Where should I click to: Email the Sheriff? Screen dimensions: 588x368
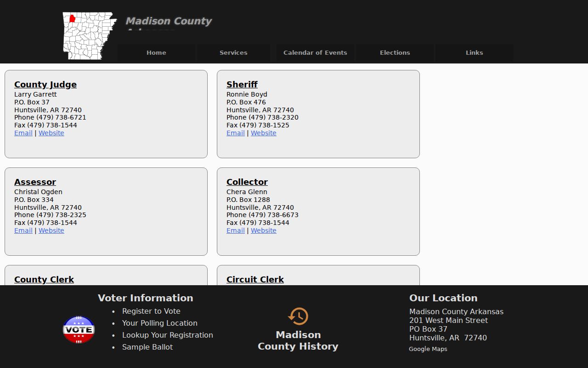tap(236, 133)
